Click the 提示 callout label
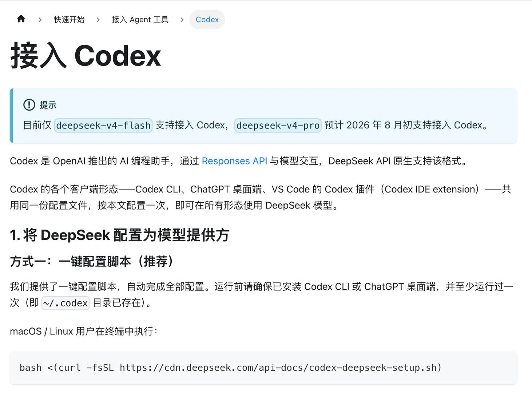 point(48,105)
